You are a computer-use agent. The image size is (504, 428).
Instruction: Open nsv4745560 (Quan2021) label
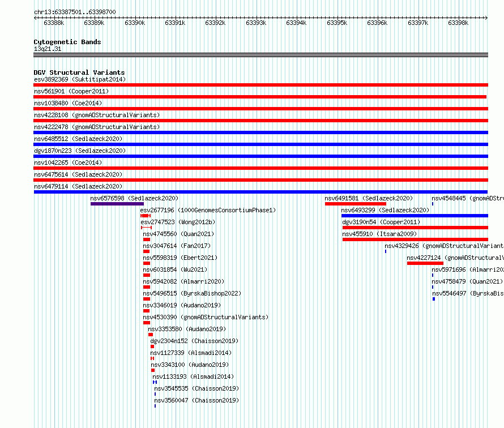pyautogui.click(x=178, y=234)
